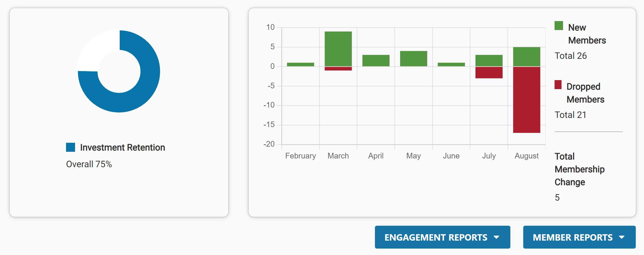Select the April axis label
The width and height of the screenshot is (644, 255).
tap(376, 155)
